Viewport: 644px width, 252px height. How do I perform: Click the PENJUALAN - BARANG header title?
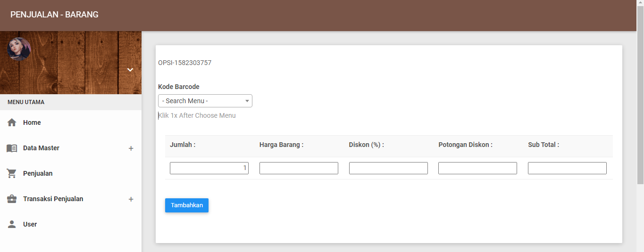(54, 15)
